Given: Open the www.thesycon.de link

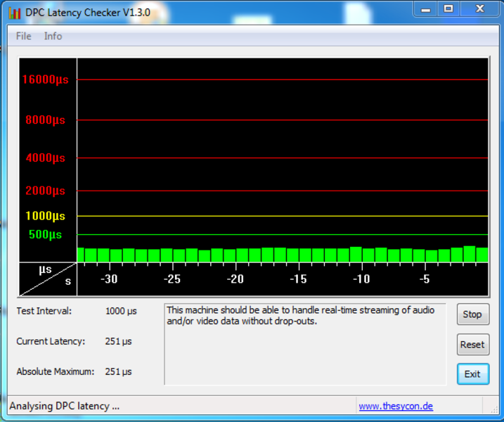Looking at the screenshot, I should (396, 406).
